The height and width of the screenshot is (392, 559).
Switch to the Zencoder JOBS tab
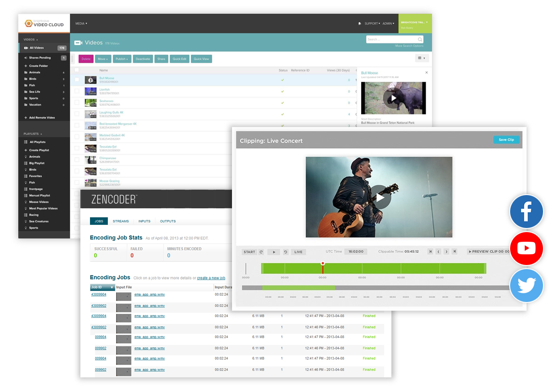point(99,221)
